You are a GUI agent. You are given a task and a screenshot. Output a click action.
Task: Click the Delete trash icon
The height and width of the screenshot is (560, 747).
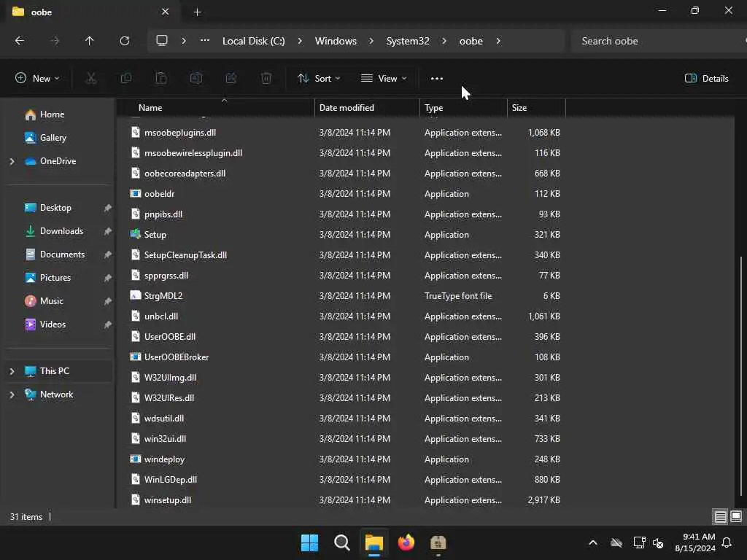266,78
